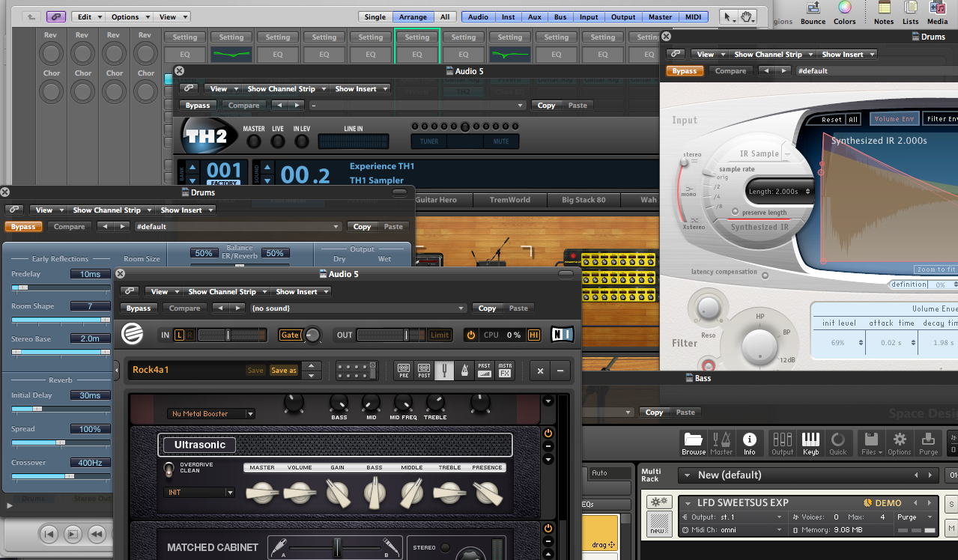Viewport: 958px width, 560px height.
Task: Select the Big Stack 80 tab in TH2
Action: [583, 200]
